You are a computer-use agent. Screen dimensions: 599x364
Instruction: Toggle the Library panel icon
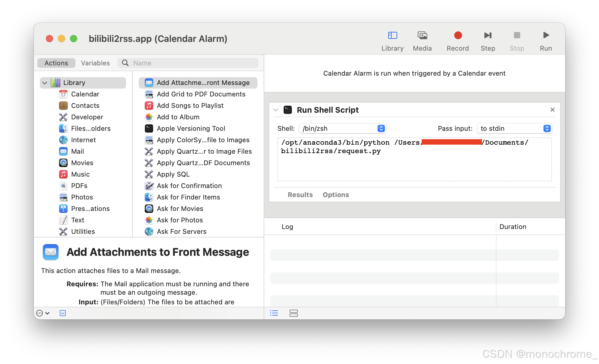pyautogui.click(x=392, y=36)
